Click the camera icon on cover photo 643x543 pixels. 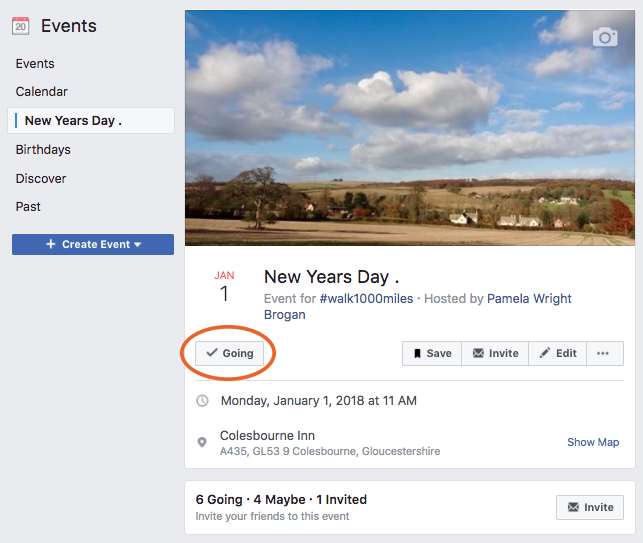pyautogui.click(x=605, y=37)
